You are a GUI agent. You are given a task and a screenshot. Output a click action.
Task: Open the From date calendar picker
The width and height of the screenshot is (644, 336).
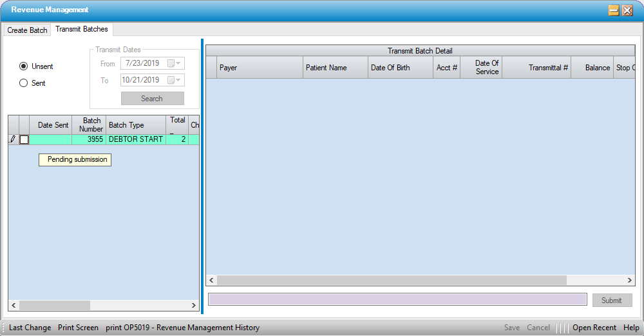tap(175, 63)
